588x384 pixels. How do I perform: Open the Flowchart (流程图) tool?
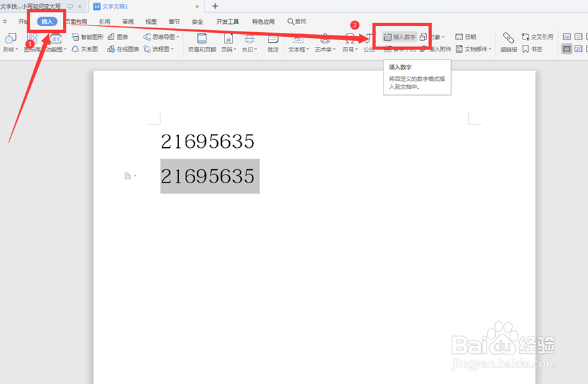point(158,50)
